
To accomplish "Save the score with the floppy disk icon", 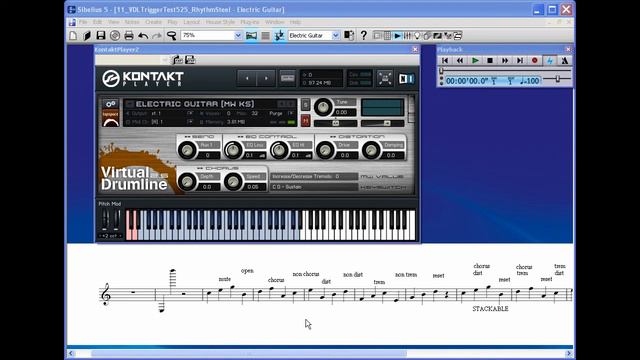I will (x=101, y=36).
